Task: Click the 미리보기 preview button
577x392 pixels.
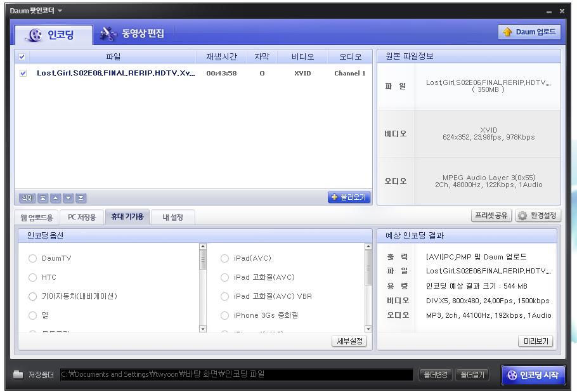Action: (535, 341)
